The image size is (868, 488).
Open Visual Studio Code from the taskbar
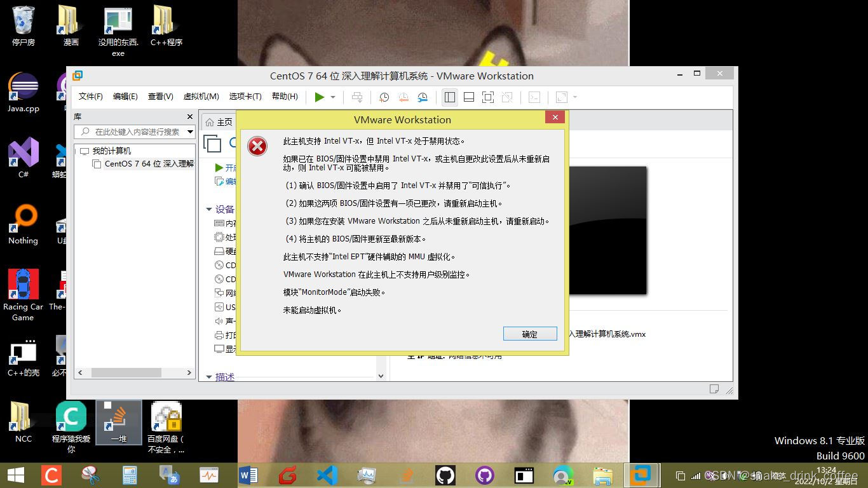327,475
